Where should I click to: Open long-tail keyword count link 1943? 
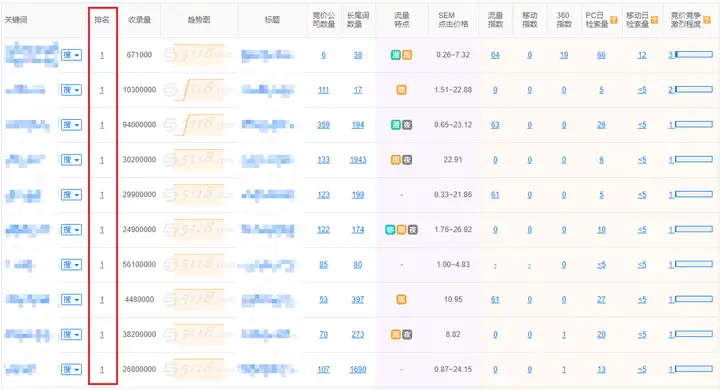(x=358, y=160)
